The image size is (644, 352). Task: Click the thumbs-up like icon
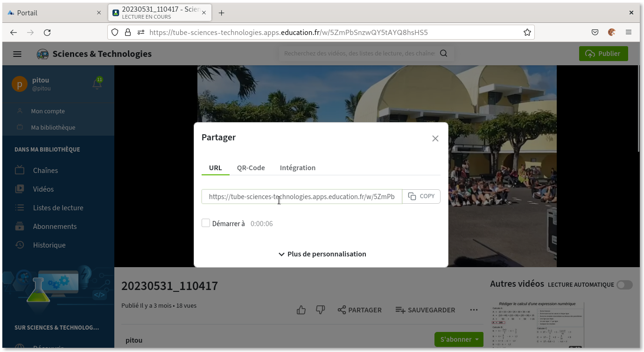(301, 310)
